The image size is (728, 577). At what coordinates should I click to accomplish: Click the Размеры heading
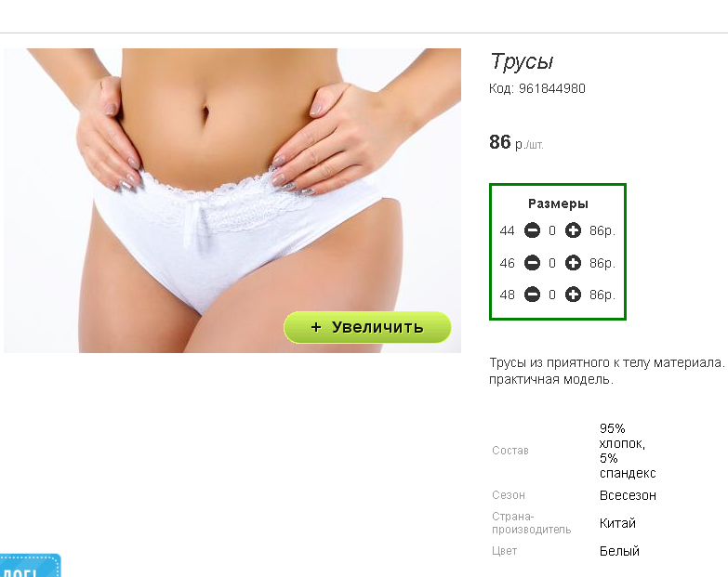coord(558,203)
